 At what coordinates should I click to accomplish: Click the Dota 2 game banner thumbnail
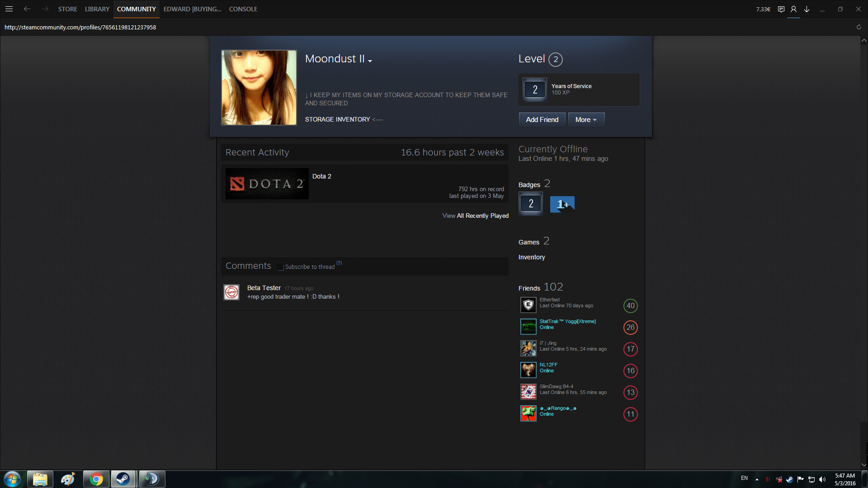click(267, 184)
